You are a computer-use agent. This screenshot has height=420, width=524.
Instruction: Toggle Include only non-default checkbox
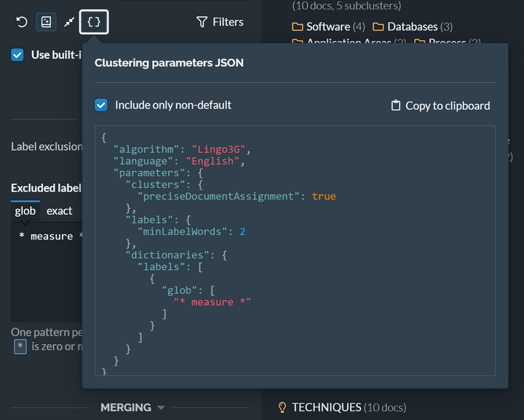[x=101, y=105]
